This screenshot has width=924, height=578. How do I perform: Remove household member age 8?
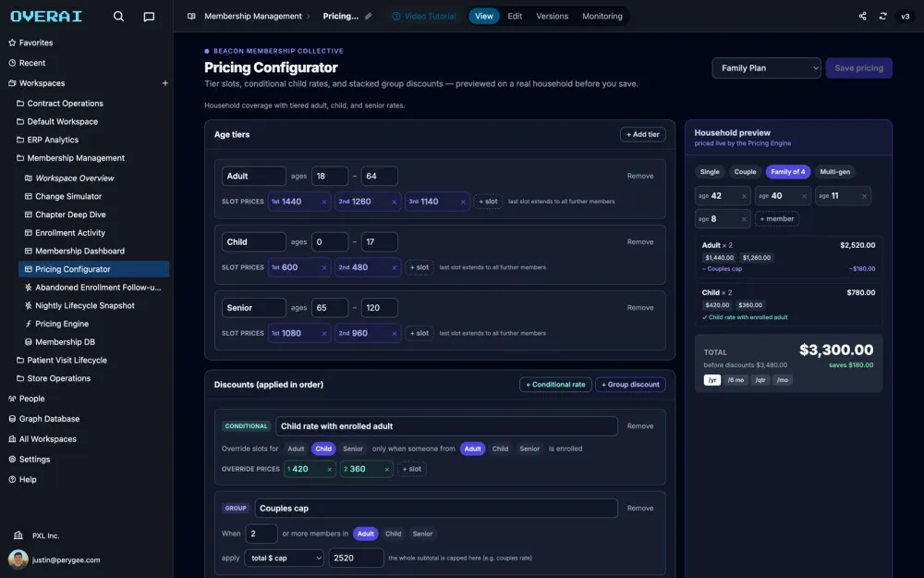(x=744, y=219)
